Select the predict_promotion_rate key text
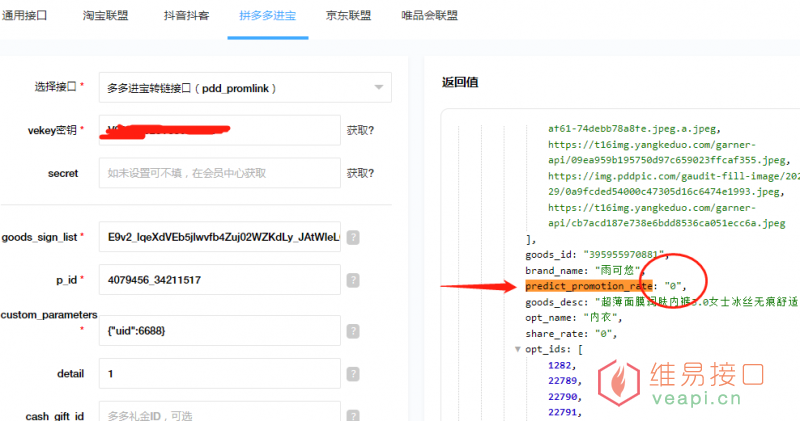Viewport: 800px width, 421px height. tap(589, 286)
